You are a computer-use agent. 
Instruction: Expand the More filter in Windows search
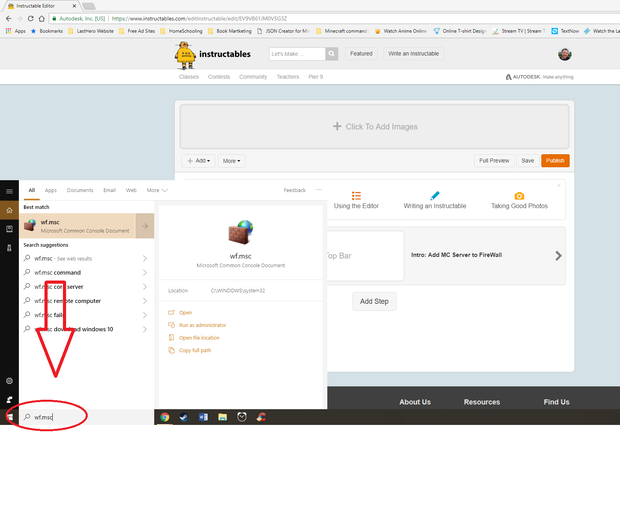click(x=155, y=190)
